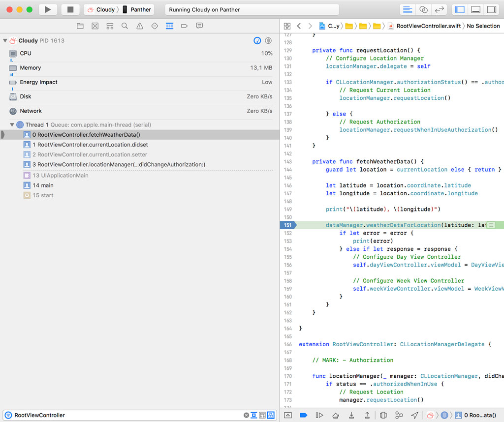Click No Selection in the jump bar
Viewport: 504px width, 422px height.
483,26
